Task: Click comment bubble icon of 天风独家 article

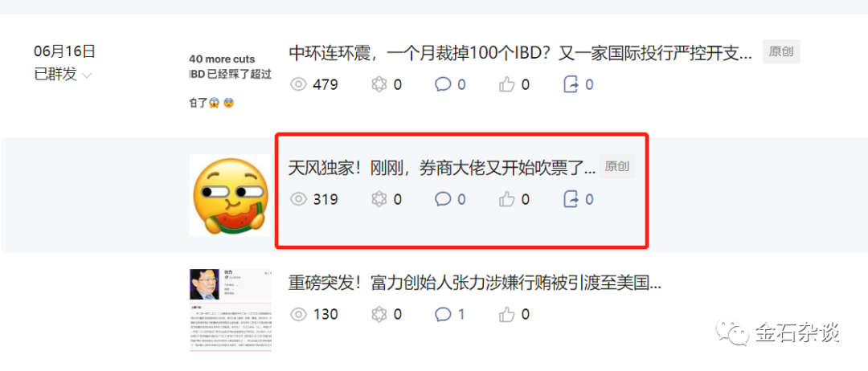Action: coord(443,199)
